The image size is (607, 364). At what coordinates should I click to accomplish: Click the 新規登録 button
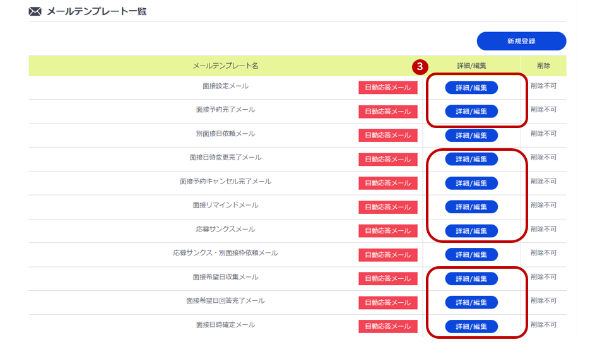pyautogui.click(x=521, y=41)
